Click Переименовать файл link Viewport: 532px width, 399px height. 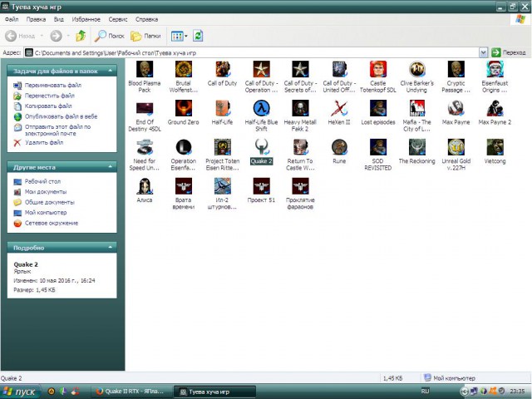tap(53, 85)
